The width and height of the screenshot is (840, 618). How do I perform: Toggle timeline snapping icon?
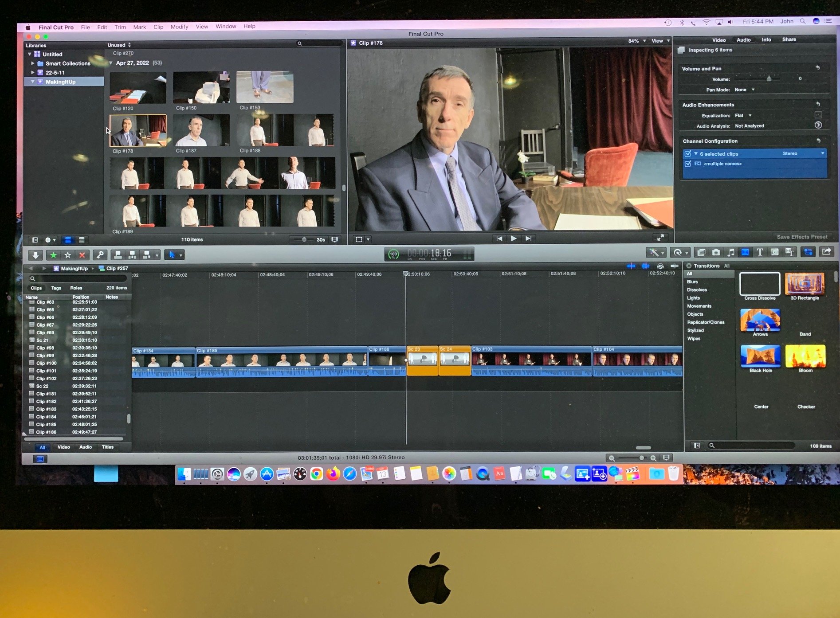point(675,266)
